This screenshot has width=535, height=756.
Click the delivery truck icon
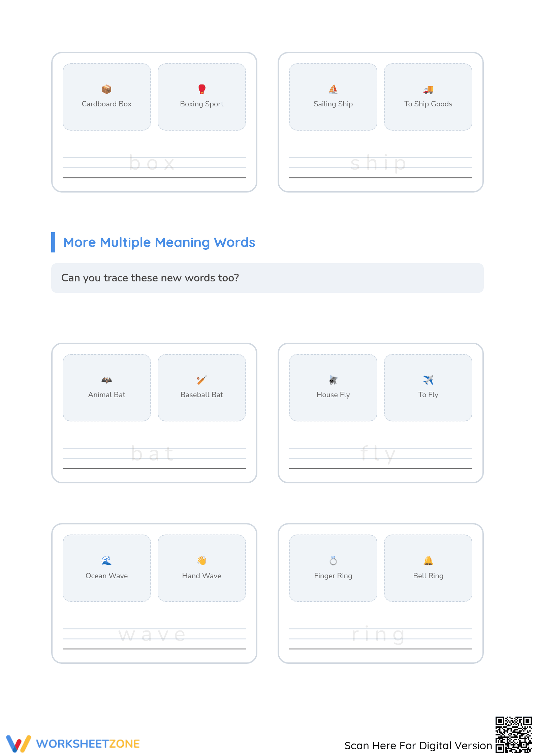click(428, 90)
